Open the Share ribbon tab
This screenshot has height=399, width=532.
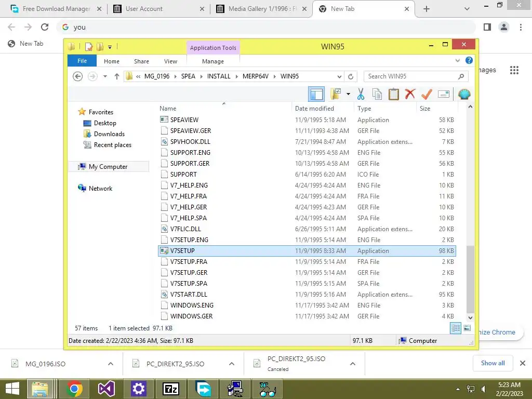tap(141, 61)
